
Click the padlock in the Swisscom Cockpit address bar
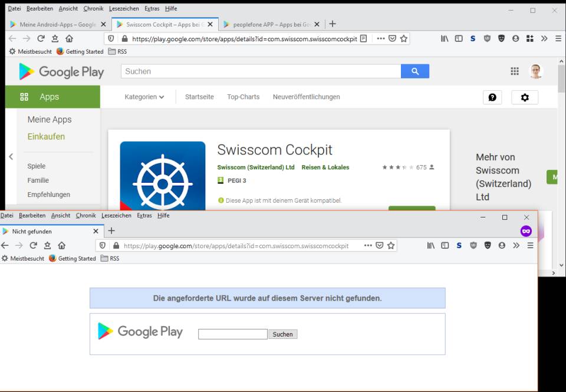point(124,39)
